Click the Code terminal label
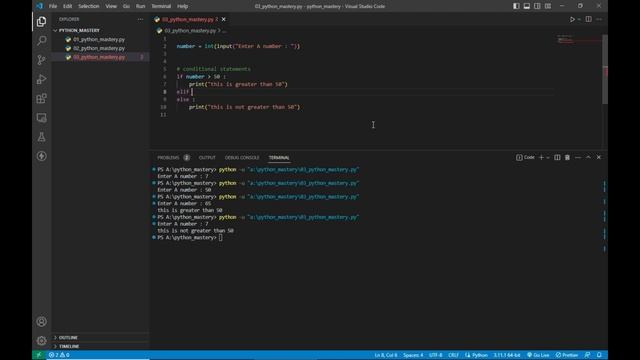The image size is (640, 360). click(x=525, y=158)
